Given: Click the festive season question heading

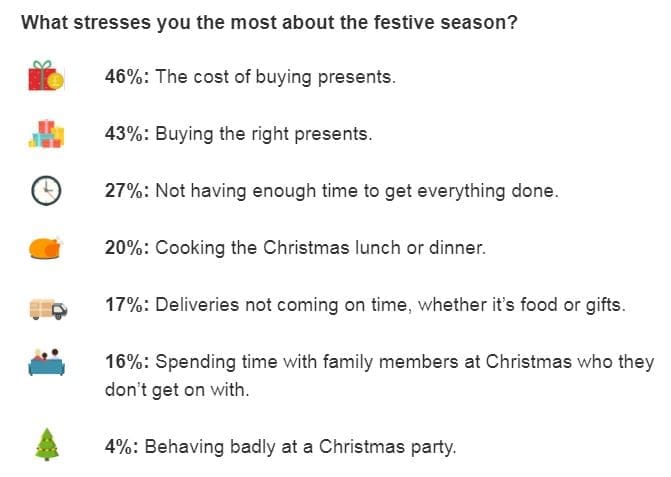Looking at the screenshot, I should click(269, 22).
